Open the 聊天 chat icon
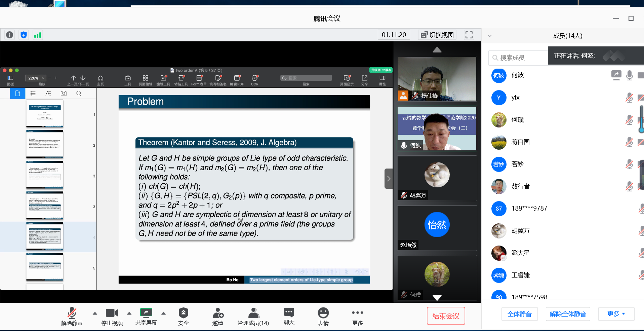The width and height of the screenshot is (644, 331). (289, 316)
